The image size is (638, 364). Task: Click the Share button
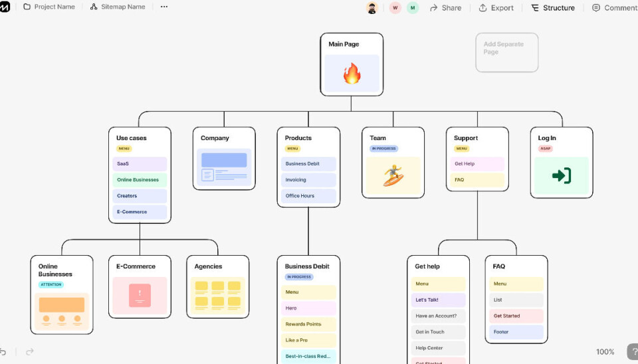point(445,8)
